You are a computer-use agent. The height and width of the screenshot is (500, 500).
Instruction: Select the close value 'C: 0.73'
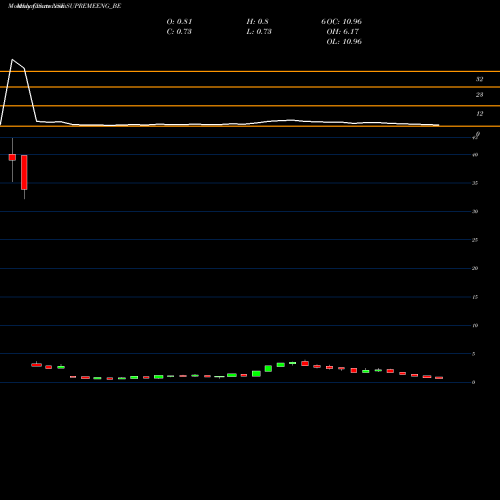coord(179,32)
